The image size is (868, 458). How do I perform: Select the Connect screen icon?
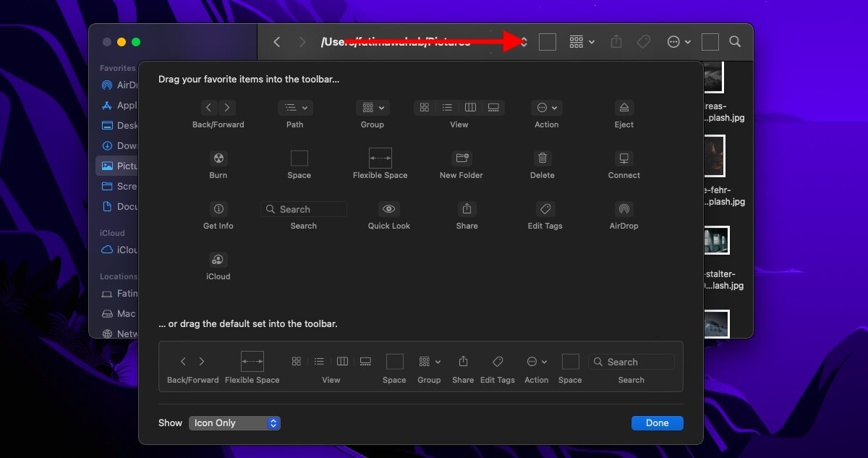tap(624, 159)
